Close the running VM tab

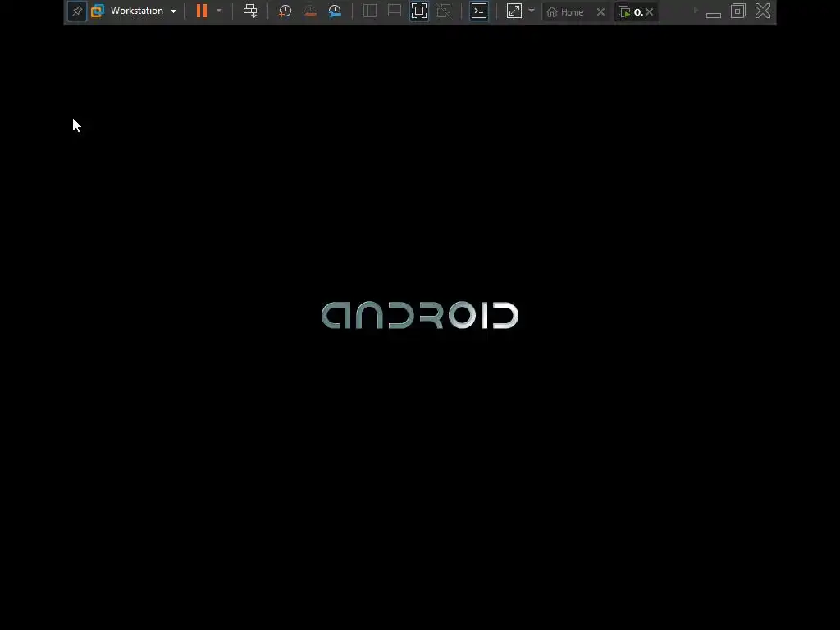[x=650, y=11]
